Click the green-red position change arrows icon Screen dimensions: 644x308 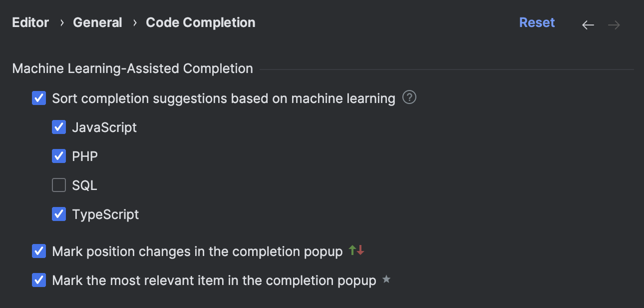click(x=356, y=250)
